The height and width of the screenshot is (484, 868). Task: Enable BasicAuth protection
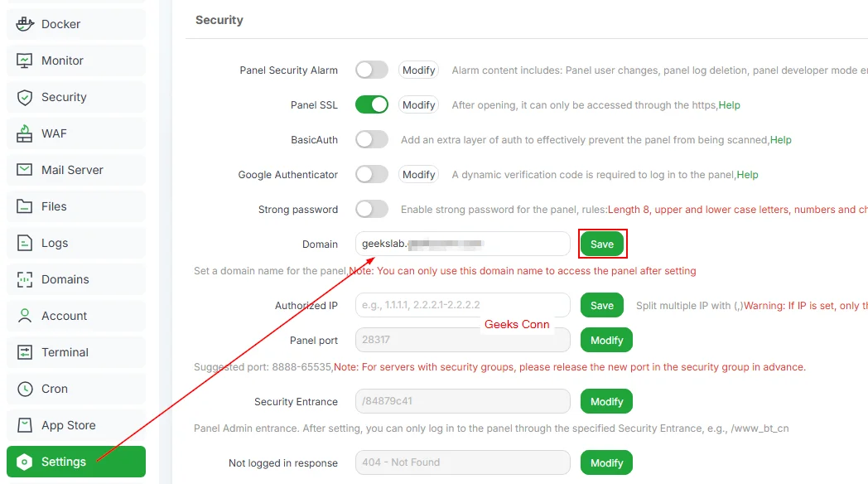point(371,140)
